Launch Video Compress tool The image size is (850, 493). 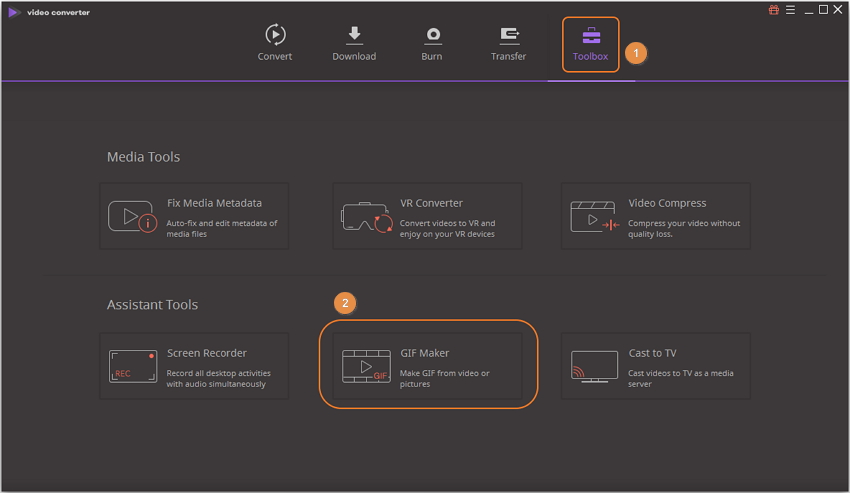pos(656,216)
